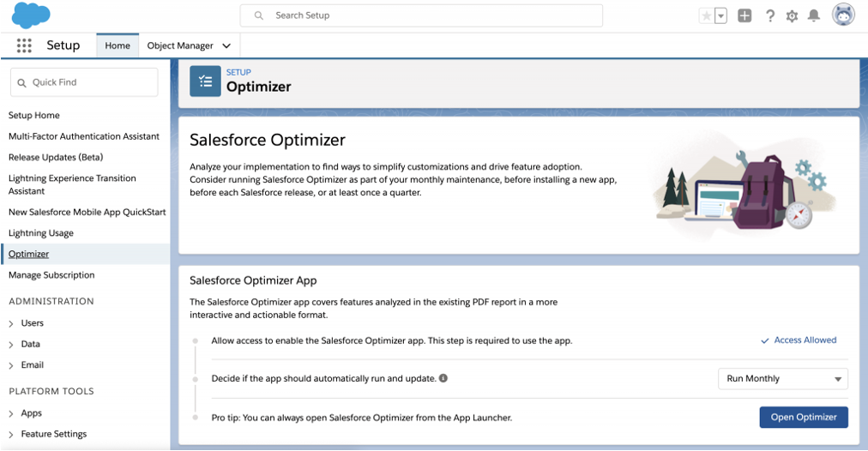The width and height of the screenshot is (868, 451).
Task: Open the Help question mark icon
Action: click(x=770, y=16)
